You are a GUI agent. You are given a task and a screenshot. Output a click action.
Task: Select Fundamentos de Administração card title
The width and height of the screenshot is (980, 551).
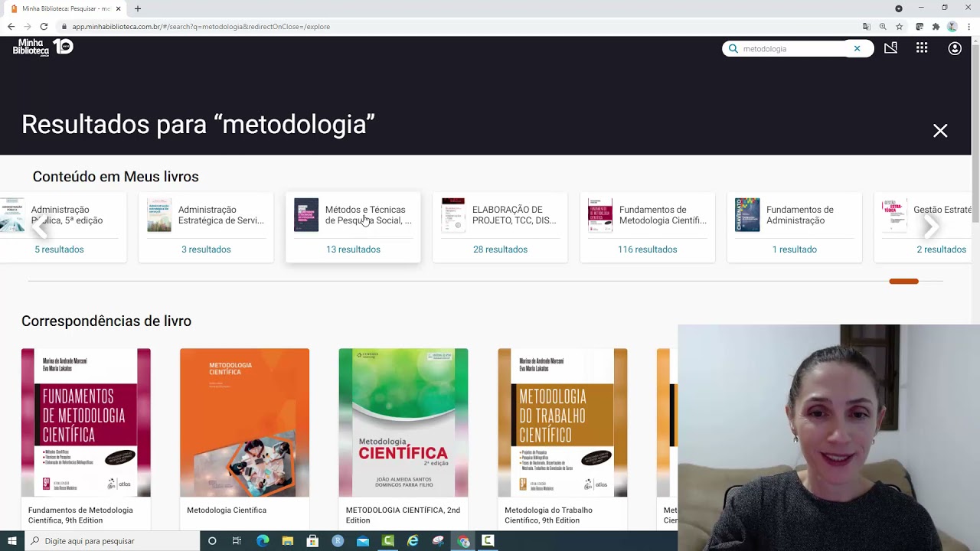pyautogui.click(x=800, y=215)
